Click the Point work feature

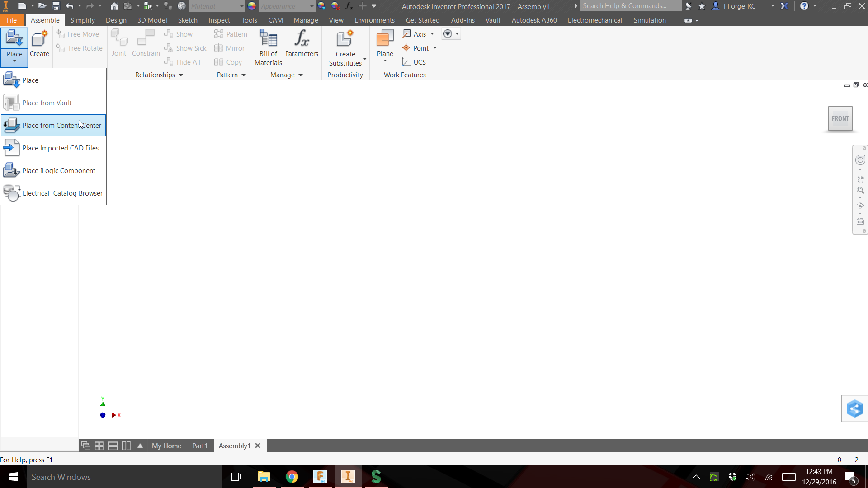coord(415,48)
